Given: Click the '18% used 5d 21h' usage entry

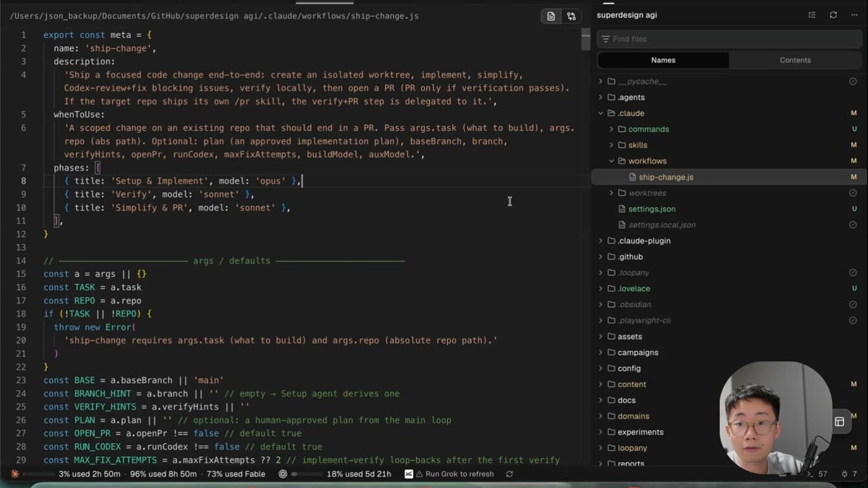Looking at the screenshot, I should [359, 474].
